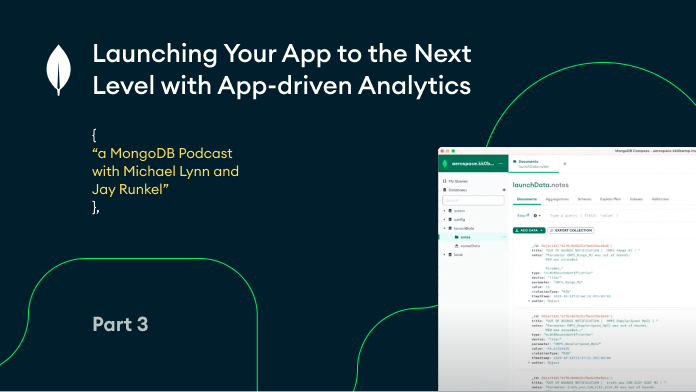The width and height of the screenshot is (696, 392).
Task: Open the notes collection
Action: coord(465,237)
